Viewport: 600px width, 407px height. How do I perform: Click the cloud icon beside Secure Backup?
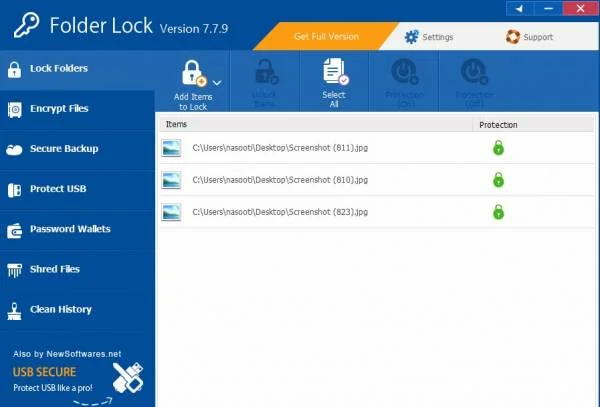point(15,150)
